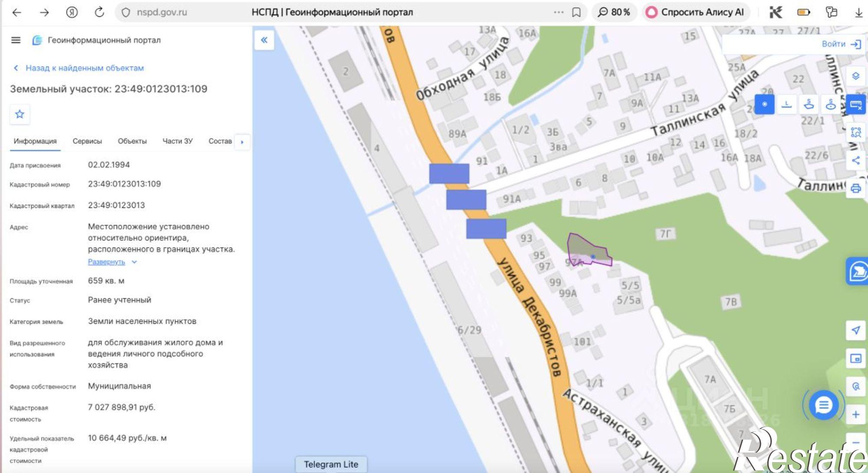Print the current map view
The width and height of the screenshot is (868, 473).
855,188
